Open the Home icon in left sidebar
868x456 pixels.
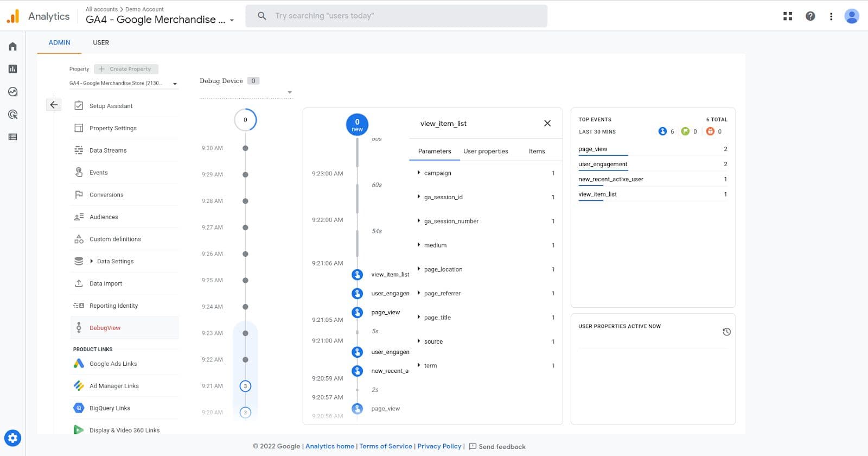tap(12, 46)
